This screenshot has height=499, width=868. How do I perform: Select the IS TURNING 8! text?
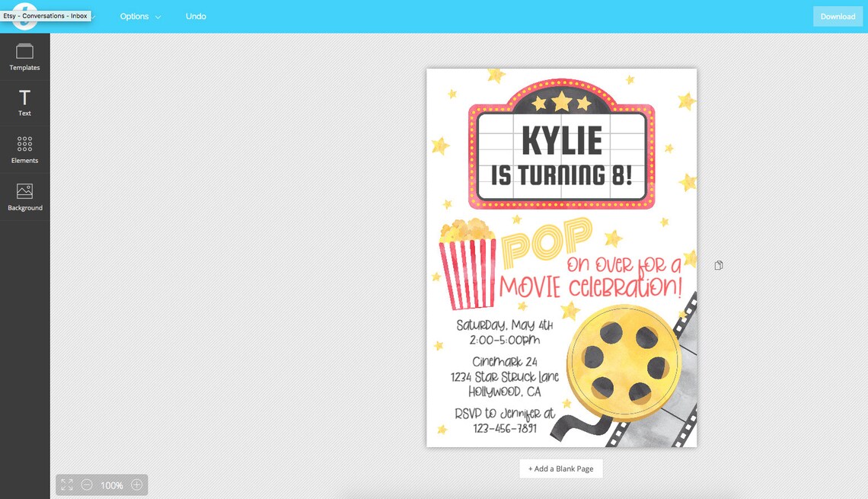(561, 175)
